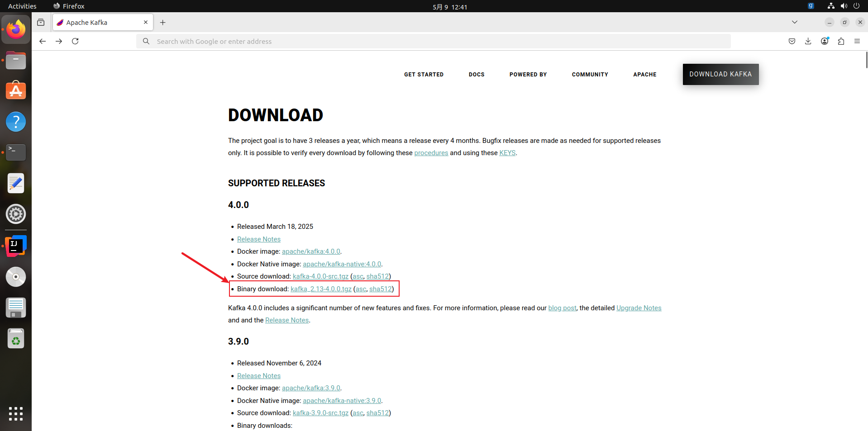Open Settings gear in dock
Screen dimensions: 868x431
(x=16, y=214)
